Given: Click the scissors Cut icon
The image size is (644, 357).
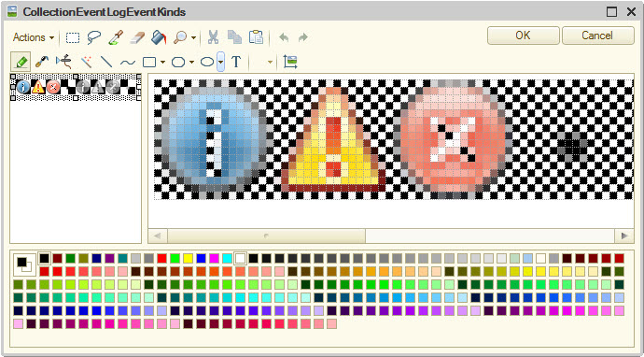Looking at the screenshot, I should 213,37.
